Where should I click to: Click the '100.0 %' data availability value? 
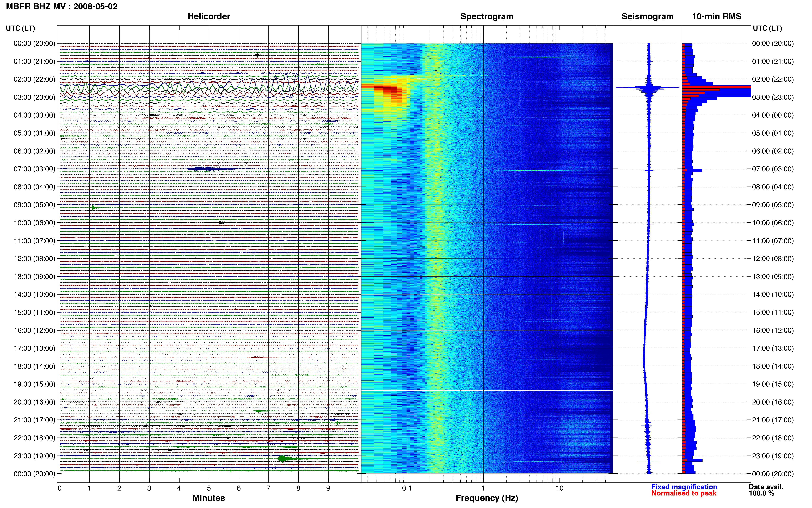coord(761,493)
